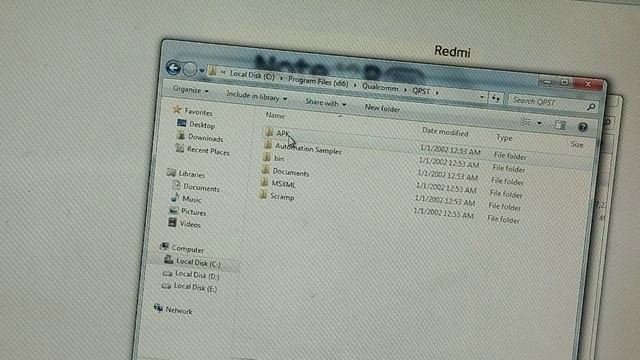Open Help with the question mark icon

[582, 127]
